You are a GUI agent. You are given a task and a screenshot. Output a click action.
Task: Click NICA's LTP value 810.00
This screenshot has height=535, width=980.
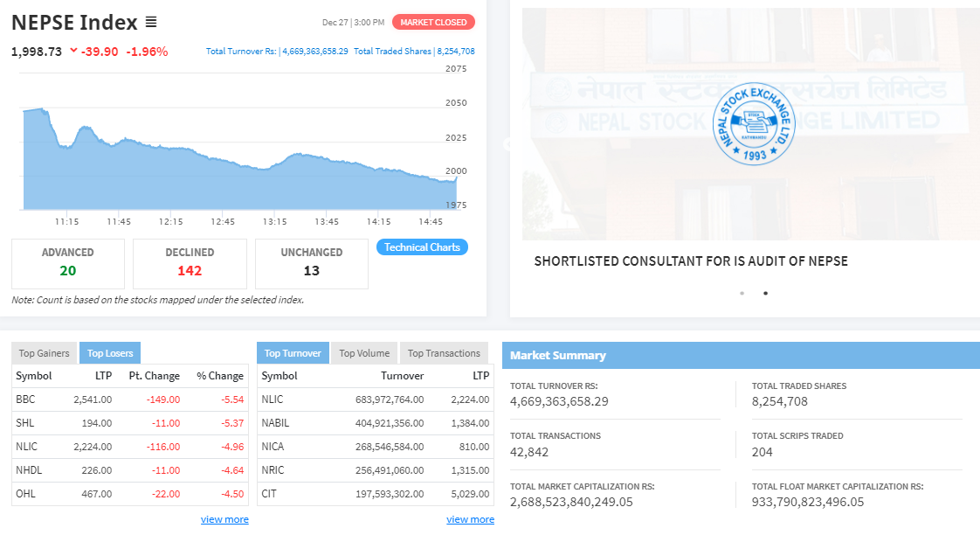pos(474,447)
